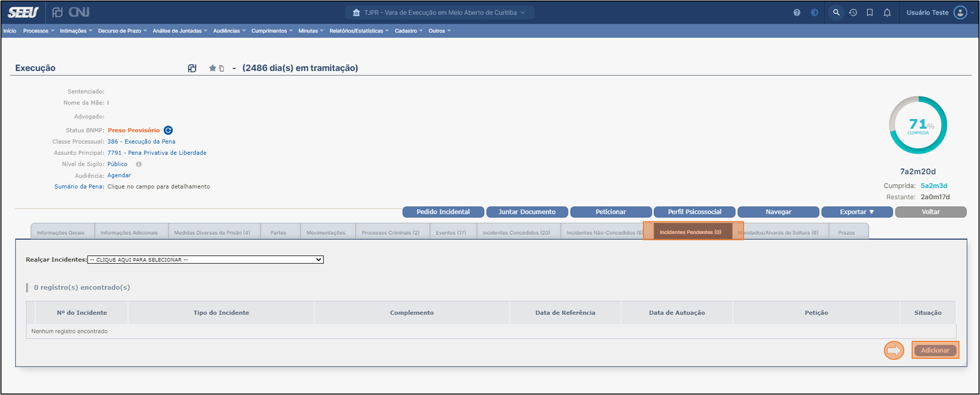Screen dimensions: 980x395
Task: Click the Cumprida 5a2m3d value
Action: point(934,186)
